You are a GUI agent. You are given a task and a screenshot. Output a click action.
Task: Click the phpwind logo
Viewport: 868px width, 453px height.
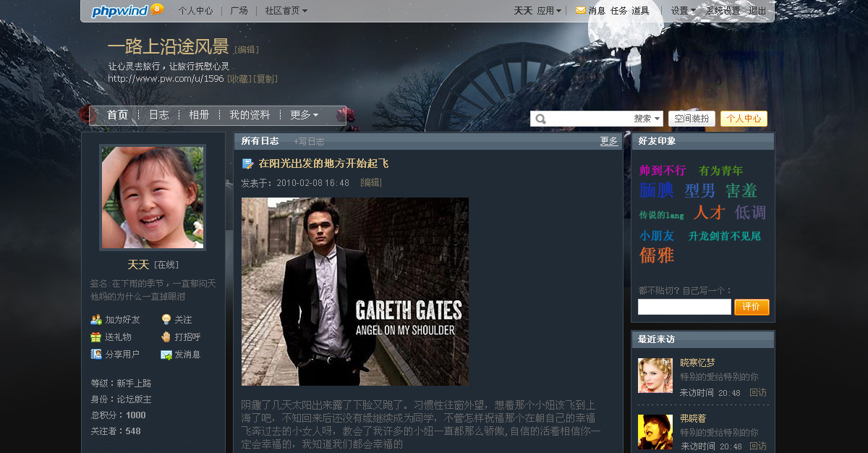click(x=127, y=10)
